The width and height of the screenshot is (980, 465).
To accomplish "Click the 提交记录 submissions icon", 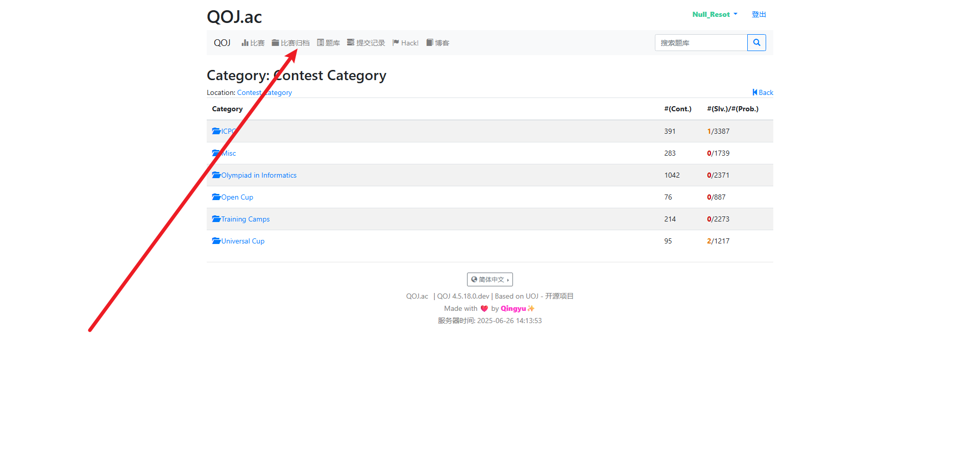I will [x=351, y=42].
